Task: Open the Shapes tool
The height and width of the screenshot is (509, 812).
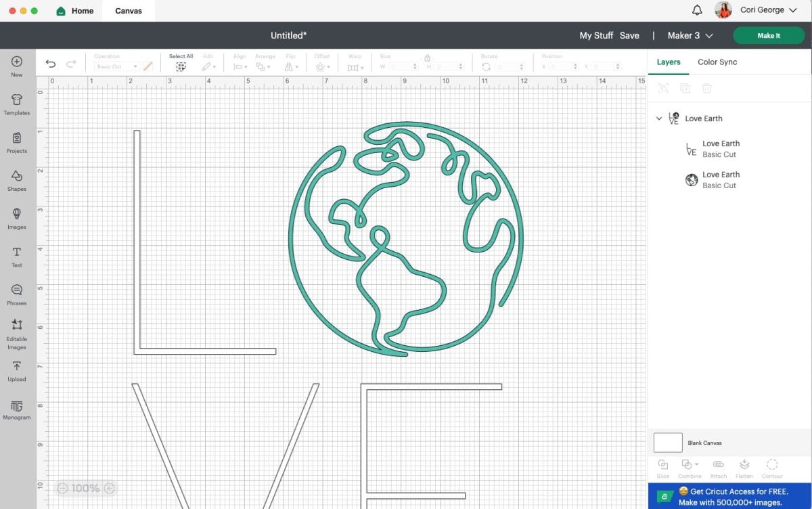Action: click(x=17, y=180)
